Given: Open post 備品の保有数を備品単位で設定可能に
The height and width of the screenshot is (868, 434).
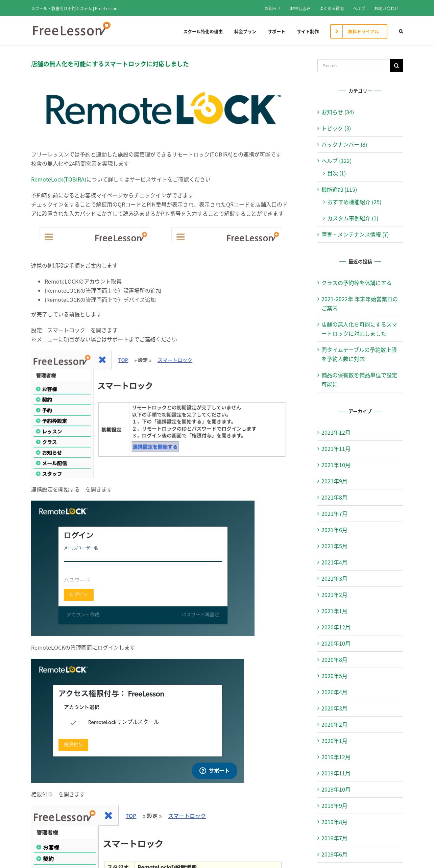Looking at the screenshot, I should [359, 380].
